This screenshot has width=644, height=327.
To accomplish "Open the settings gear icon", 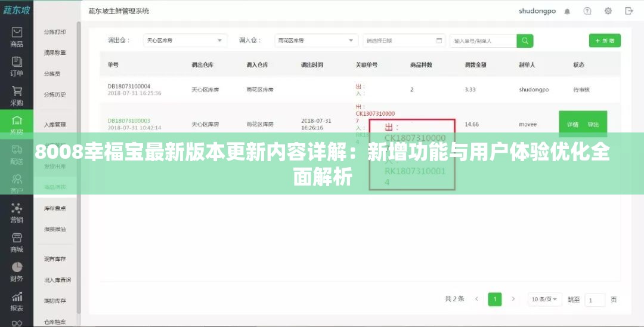I will tap(608, 11).
